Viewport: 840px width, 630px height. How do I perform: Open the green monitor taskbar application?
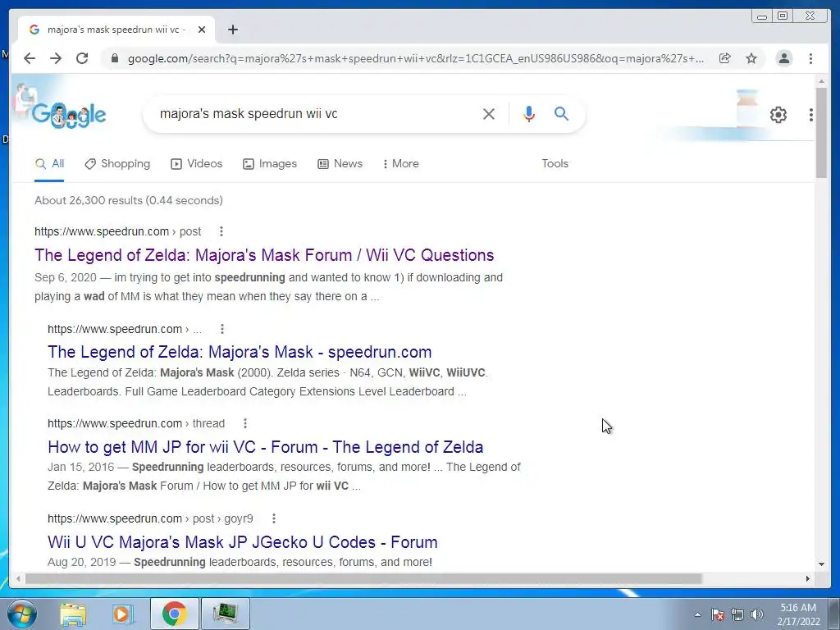click(x=225, y=614)
